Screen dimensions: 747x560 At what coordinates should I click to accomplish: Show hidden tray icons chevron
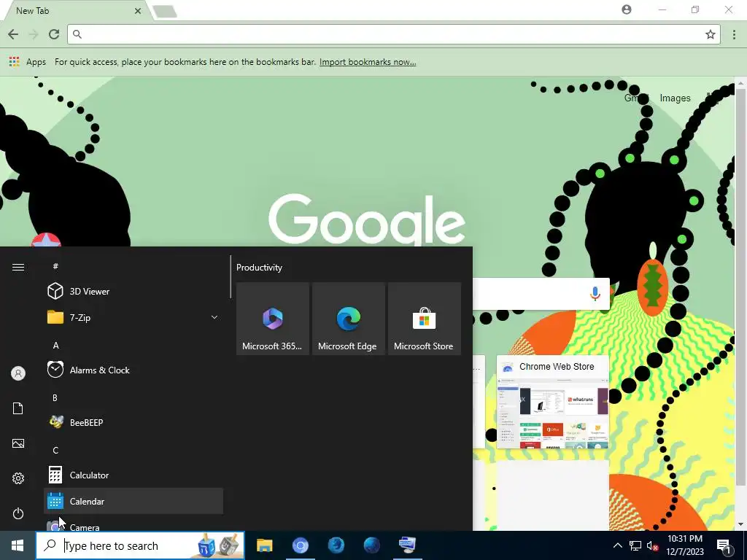click(x=617, y=545)
